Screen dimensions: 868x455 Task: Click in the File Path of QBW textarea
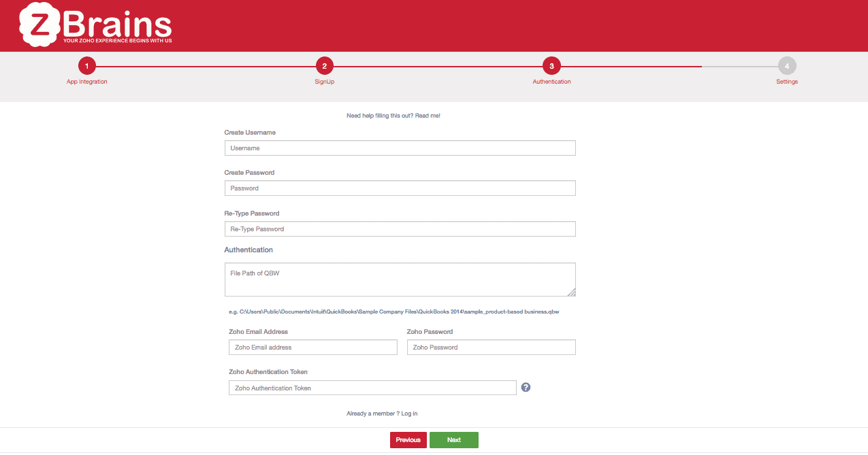coord(400,280)
